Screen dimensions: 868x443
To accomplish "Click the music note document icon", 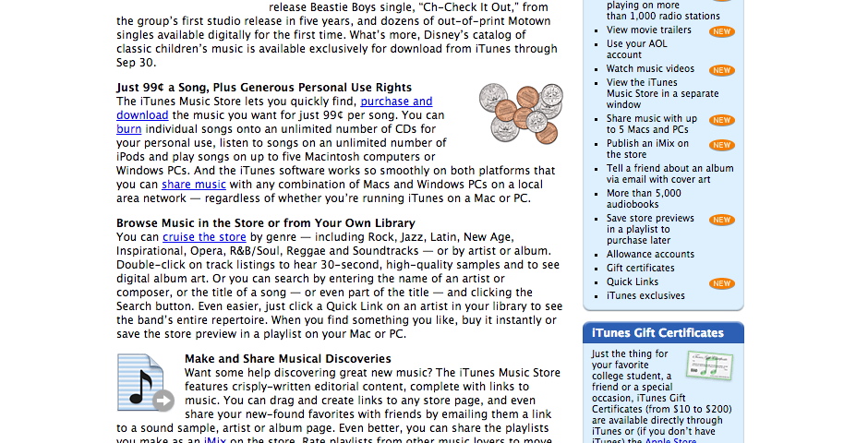I will [x=146, y=383].
